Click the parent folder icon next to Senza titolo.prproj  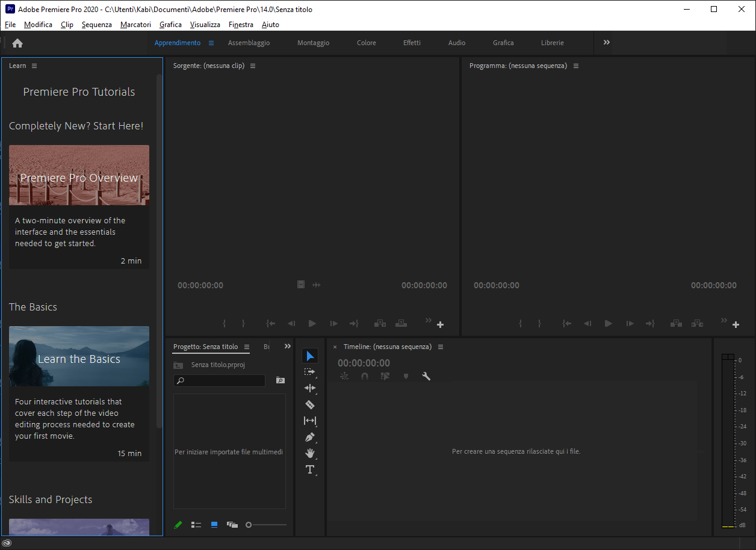pos(178,365)
